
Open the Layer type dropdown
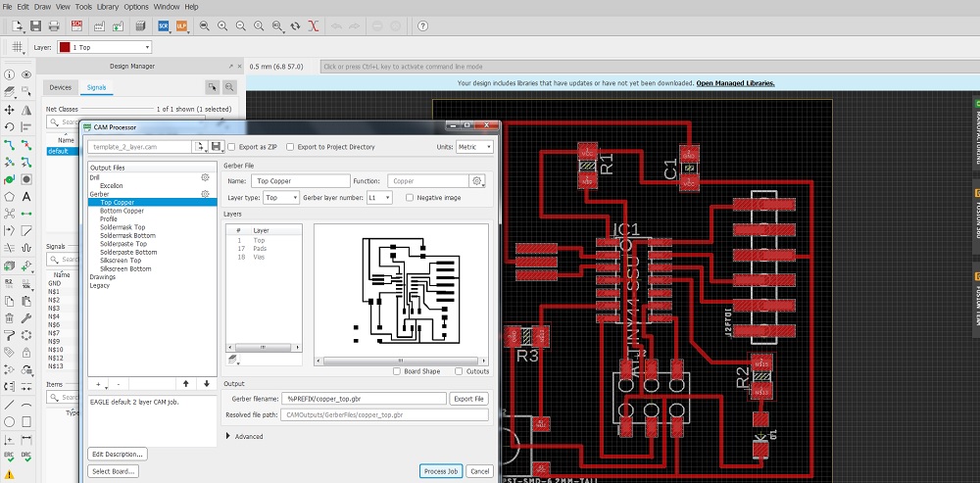pos(280,197)
